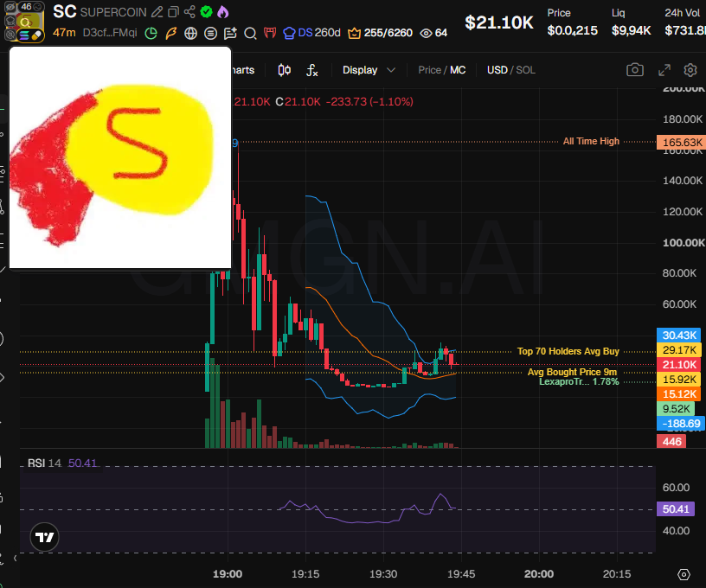Click the 20:00 time axis label
This screenshot has height=588, width=706.
[x=539, y=574]
